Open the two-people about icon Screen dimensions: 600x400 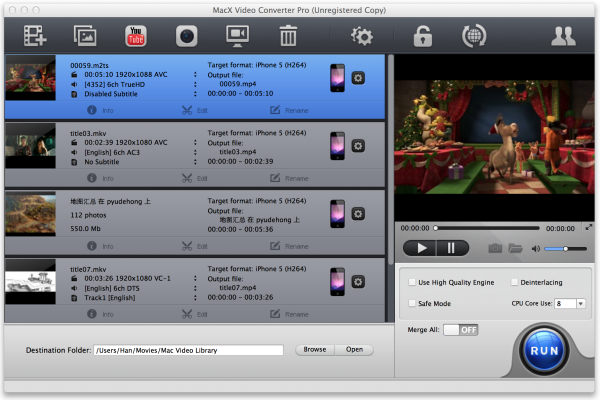click(x=563, y=36)
